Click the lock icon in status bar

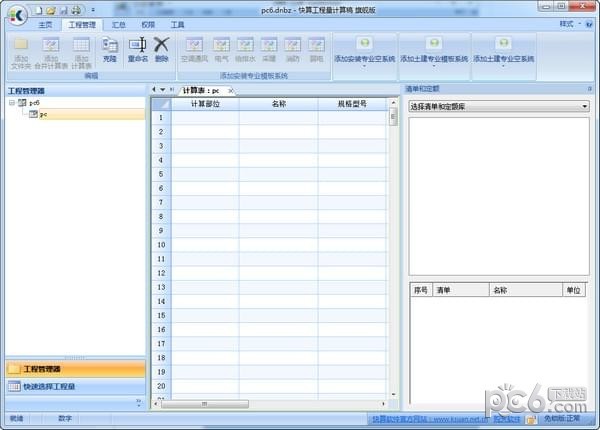click(x=531, y=420)
